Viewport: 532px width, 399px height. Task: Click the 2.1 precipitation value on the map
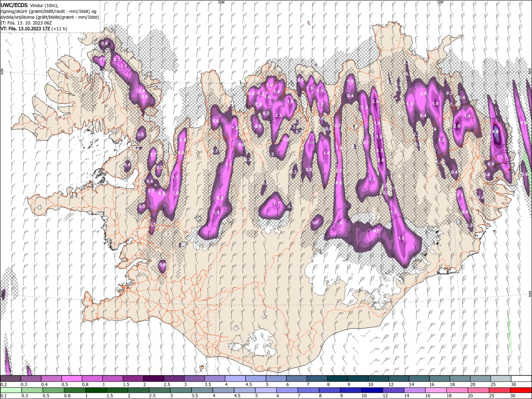pyautogui.click(x=278, y=115)
